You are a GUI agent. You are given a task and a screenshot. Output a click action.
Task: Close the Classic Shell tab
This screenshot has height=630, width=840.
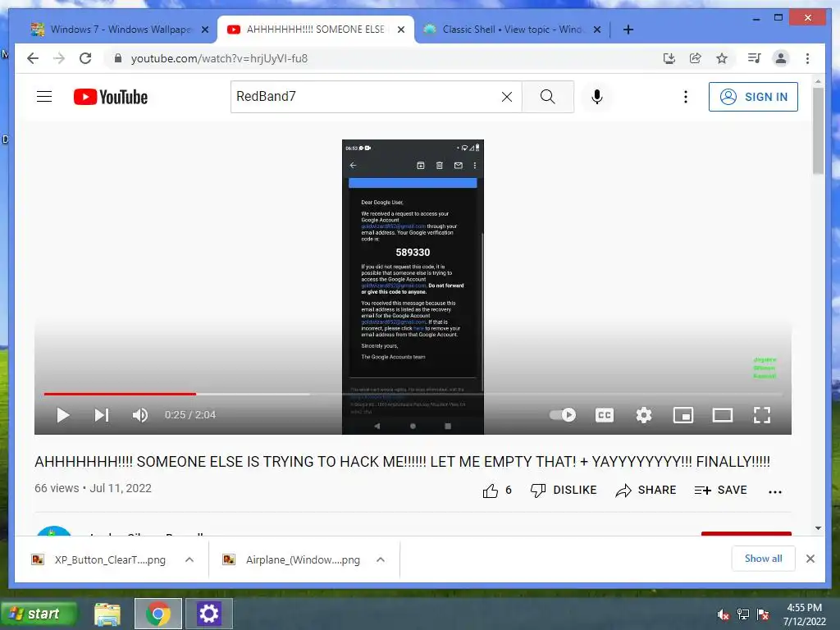pyautogui.click(x=597, y=30)
